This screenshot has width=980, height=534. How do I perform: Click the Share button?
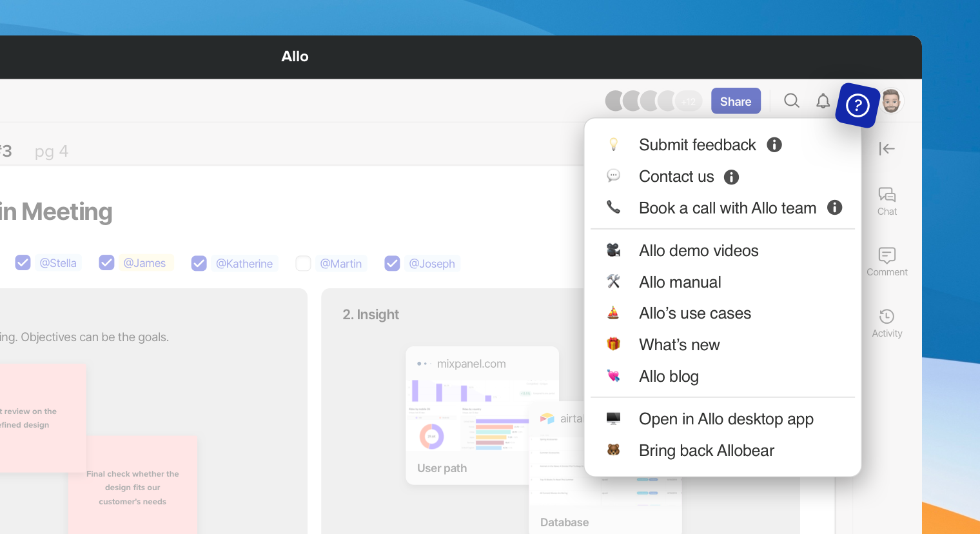(736, 101)
